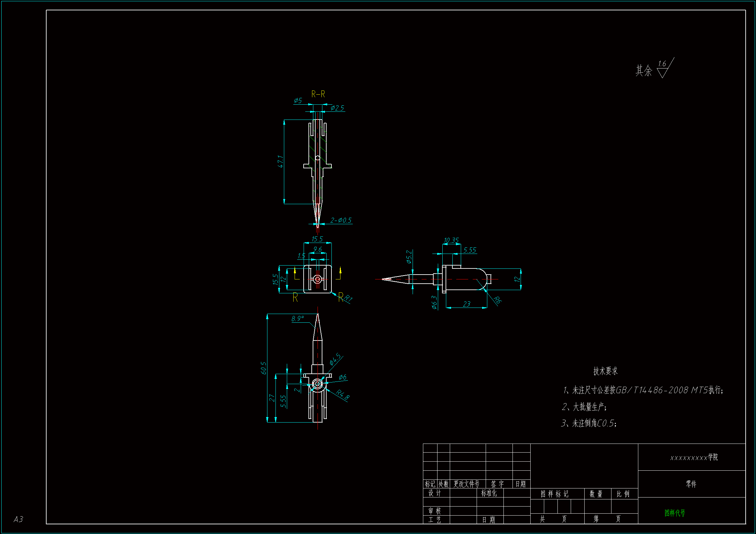The height and width of the screenshot is (534, 756).
Task: Click the ø6.3 diameter dimension text
Action: tap(434, 302)
